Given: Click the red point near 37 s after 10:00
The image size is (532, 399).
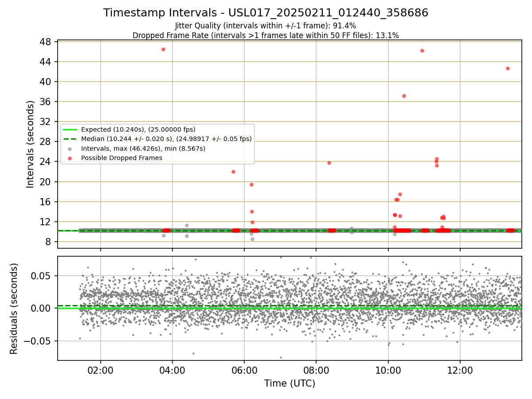Looking at the screenshot, I should tap(404, 96).
